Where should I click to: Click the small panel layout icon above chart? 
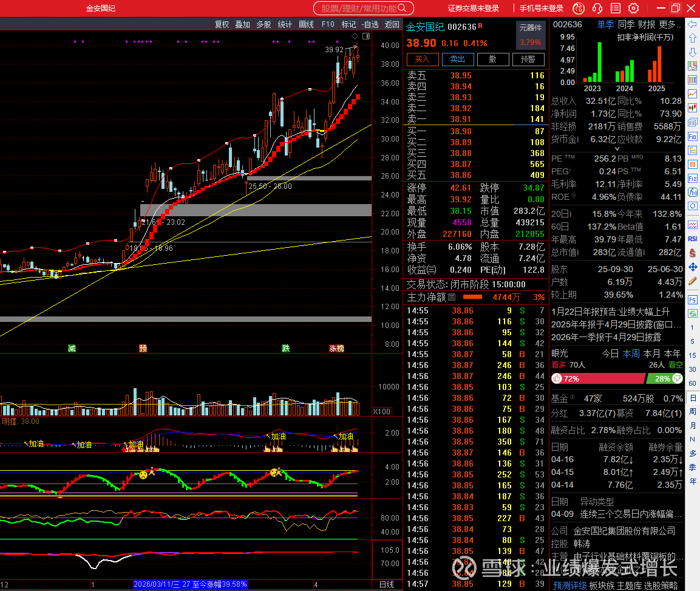[366, 36]
